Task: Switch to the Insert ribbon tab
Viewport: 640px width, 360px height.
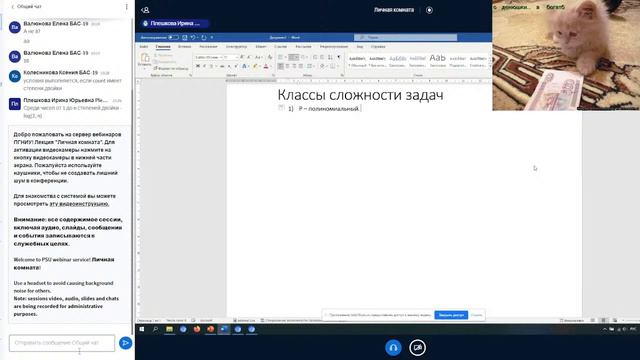Action: (184, 47)
